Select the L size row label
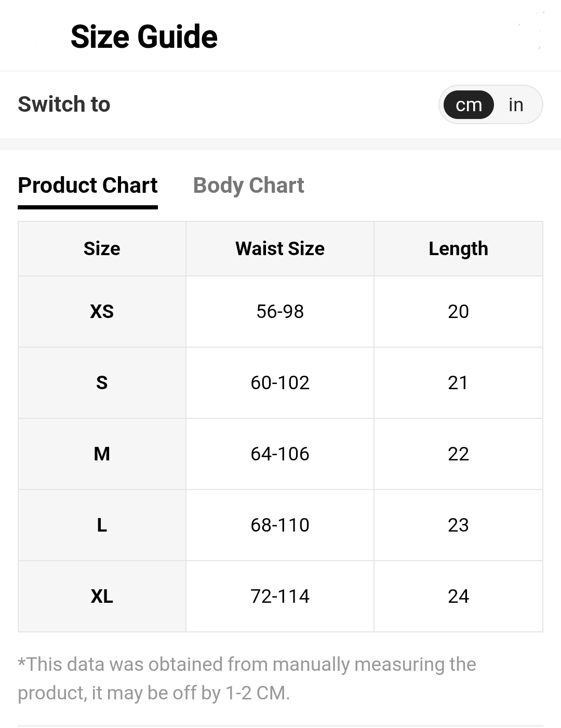The width and height of the screenshot is (561, 728). 102,525
